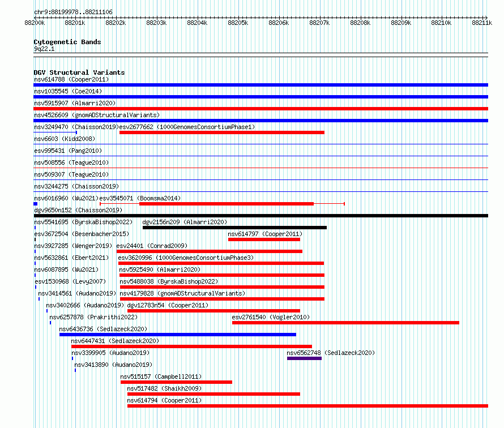Click the 9q22.1 cytogenetic band label
504x428 pixels.
point(44,49)
